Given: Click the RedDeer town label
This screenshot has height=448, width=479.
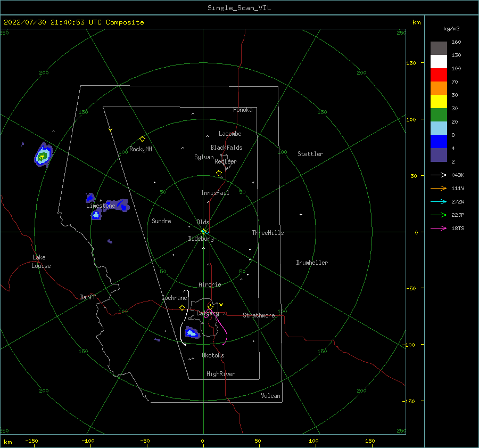Looking at the screenshot, I should click(226, 161).
